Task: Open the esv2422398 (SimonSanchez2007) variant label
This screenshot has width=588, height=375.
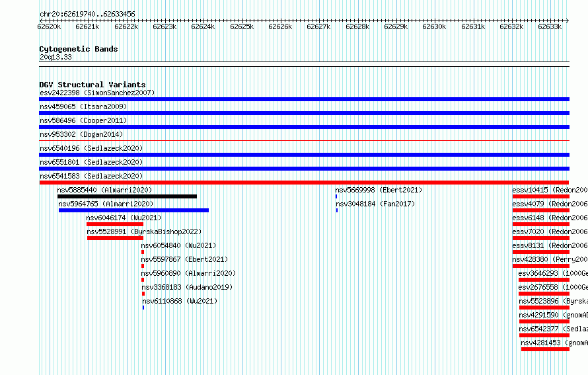Action: point(97,93)
